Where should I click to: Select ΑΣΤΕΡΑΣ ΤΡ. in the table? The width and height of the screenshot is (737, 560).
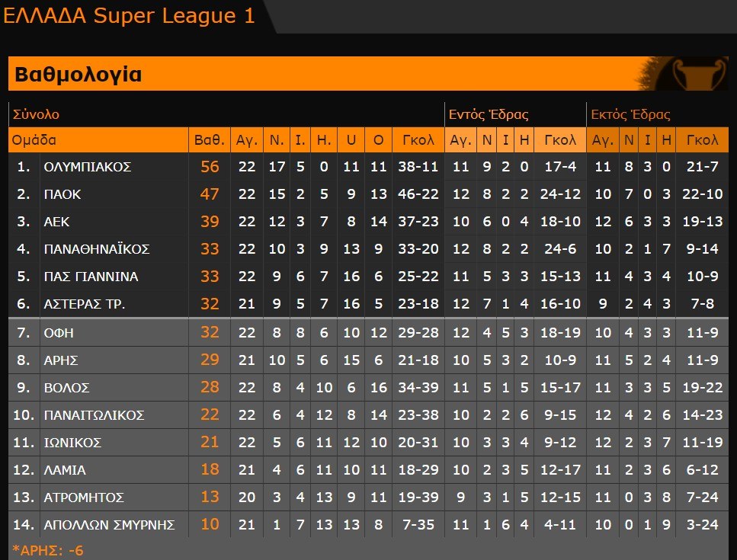click(85, 304)
